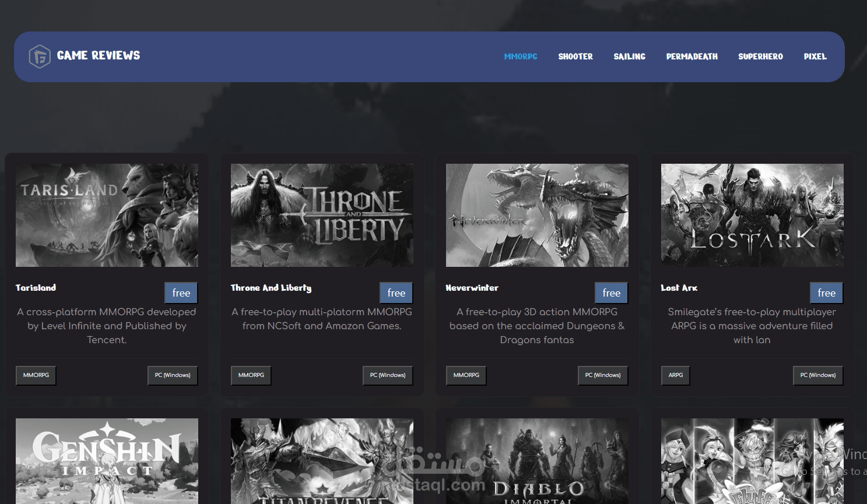View the PIXEL games category
867x504 pixels.
coord(815,57)
